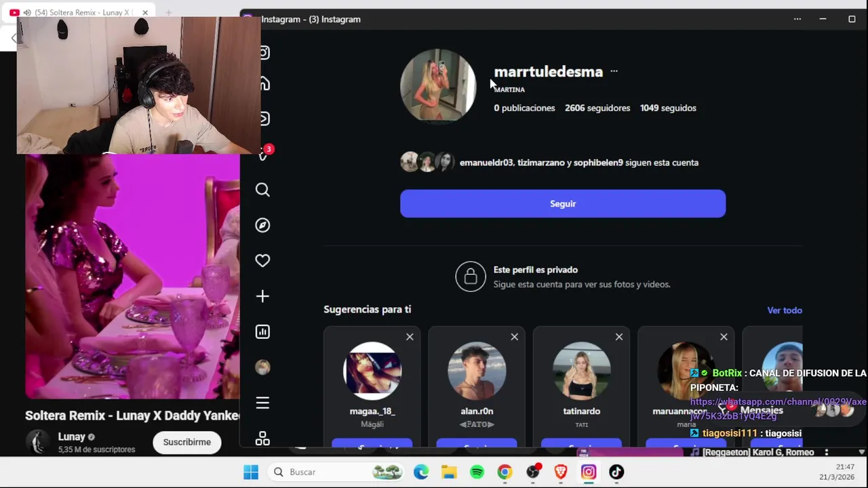Click the magaa._18_ username
868x488 pixels.
point(372,411)
